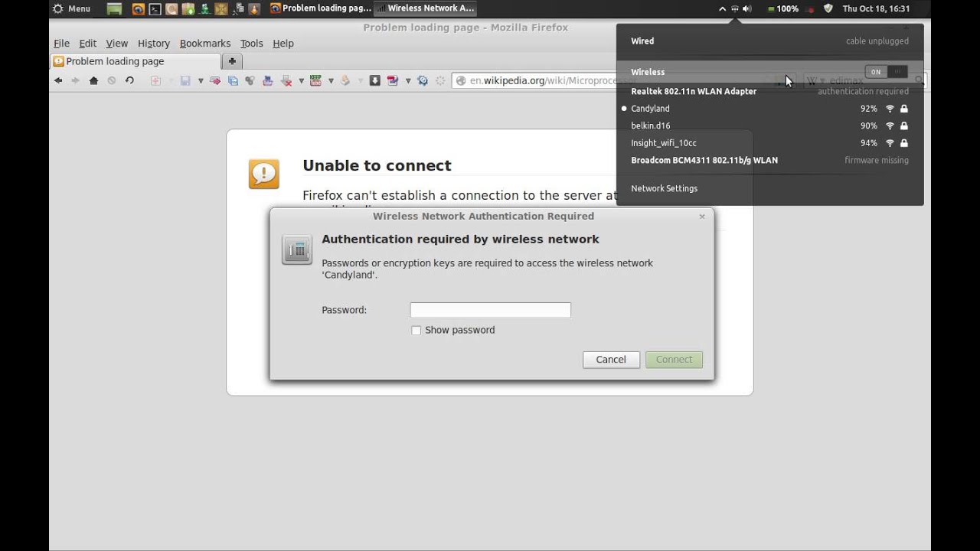Click the shield icon in system tray
This screenshot has width=980, height=551.
[x=828, y=9]
